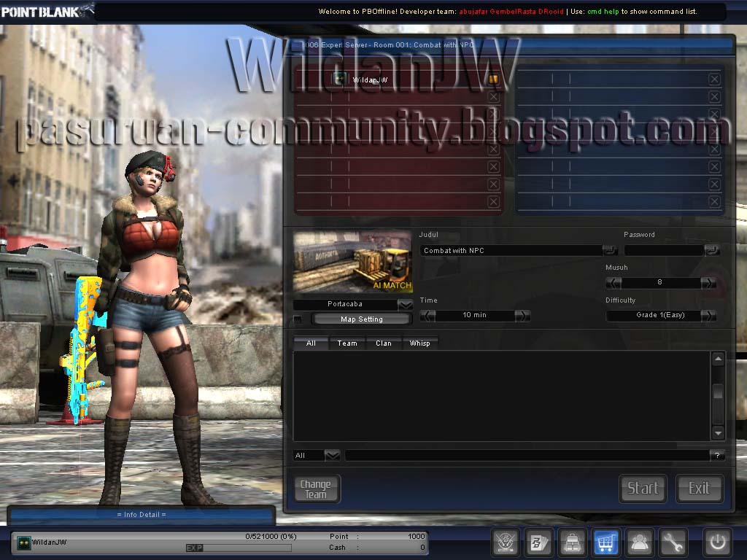Click the Point value "1000"
This screenshot has width=747, height=560.
tap(417, 537)
